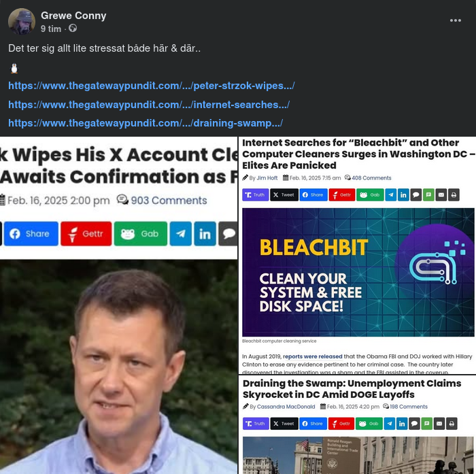Open the peter-strzok-wipes Gateway Pundit link
Screen dimensions: 476x474
(152, 86)
